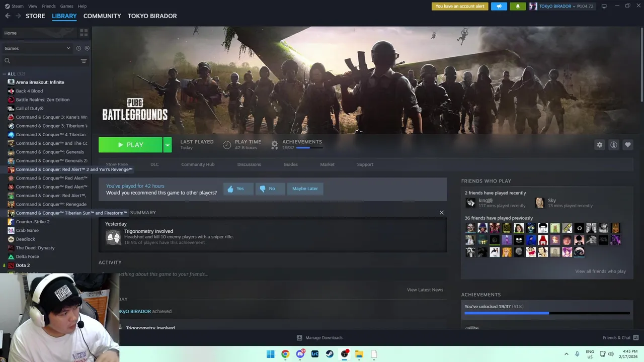644x362 pixels.
Task: Toggle the ready-to-play filter
Action: tap(87, 48)
